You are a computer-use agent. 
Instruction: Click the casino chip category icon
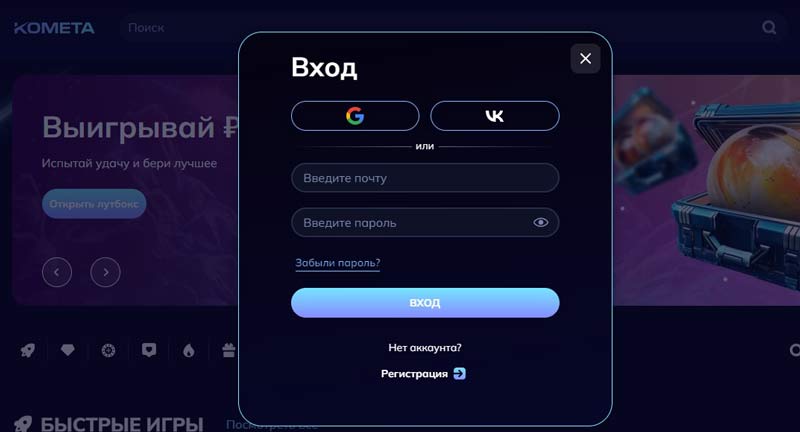coord(108,350)
